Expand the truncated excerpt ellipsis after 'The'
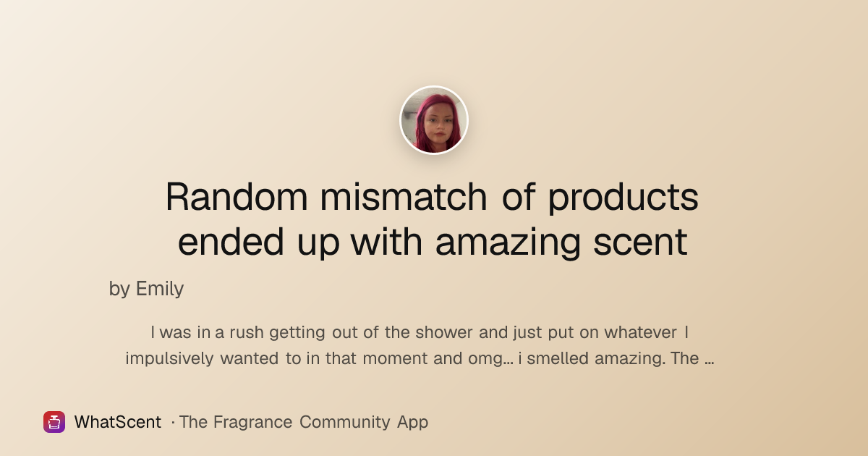 pyautogui.click(x=710, y=359)
